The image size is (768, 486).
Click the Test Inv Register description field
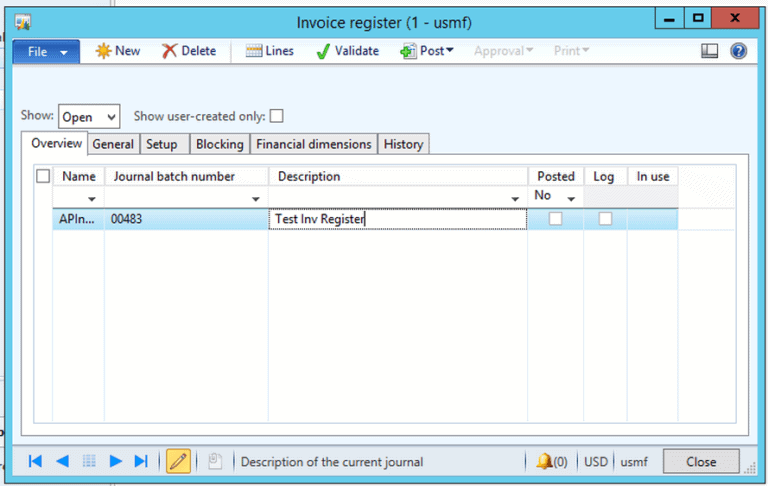(398, 219)
